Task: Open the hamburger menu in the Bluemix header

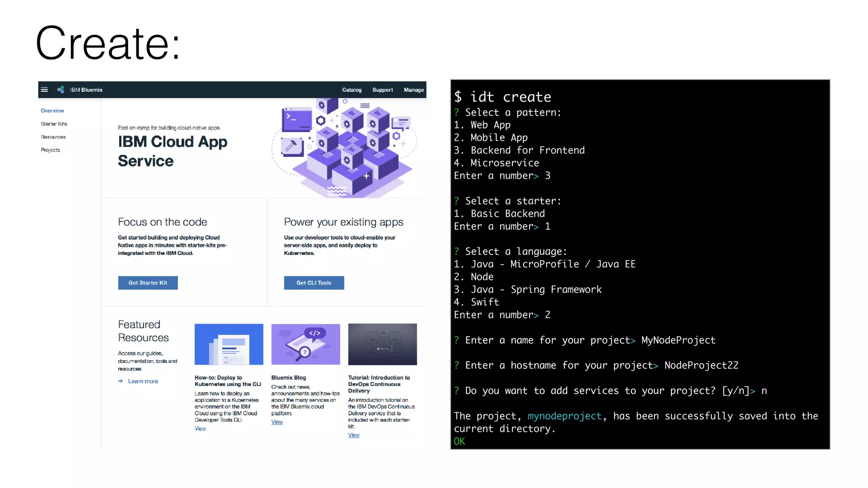Action: click(44, 90)
